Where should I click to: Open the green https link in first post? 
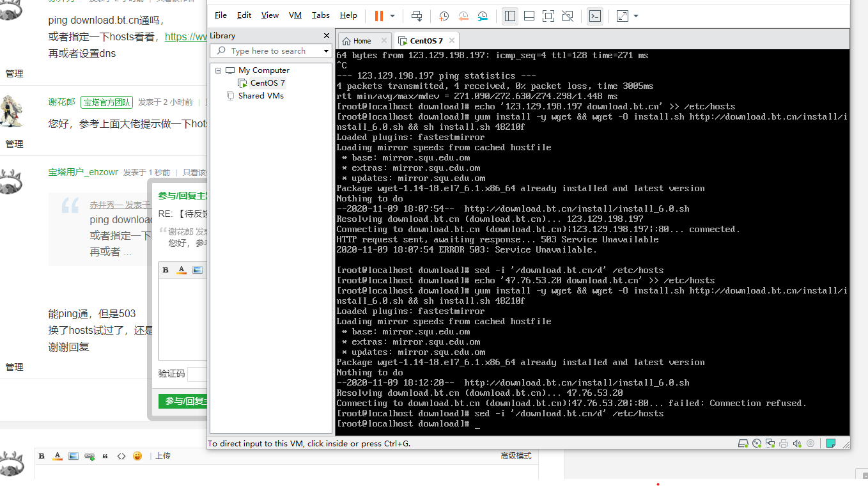tap(186, 37)
